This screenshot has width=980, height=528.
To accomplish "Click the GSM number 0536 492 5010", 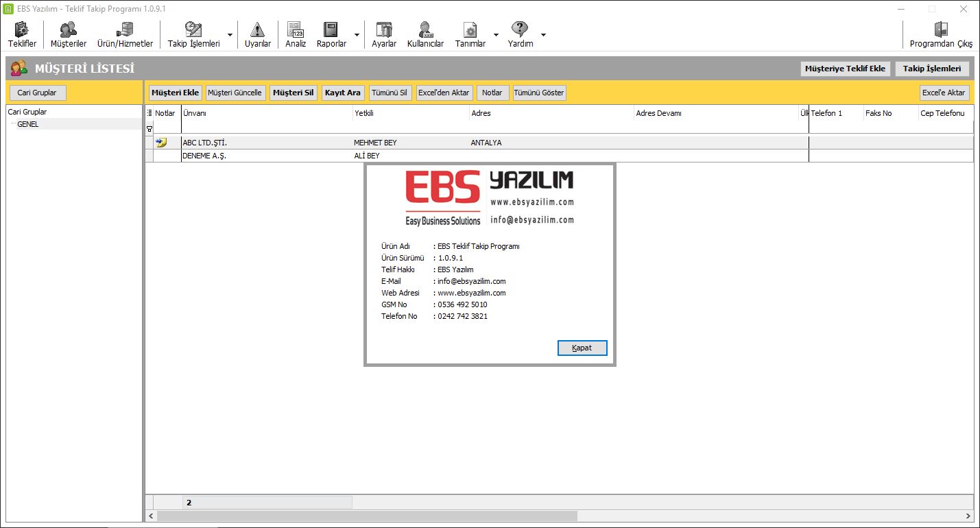I will point(462,304).
